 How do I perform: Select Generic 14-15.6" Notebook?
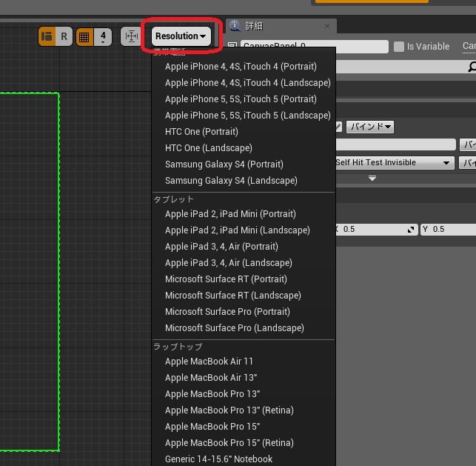click(244, 459)
